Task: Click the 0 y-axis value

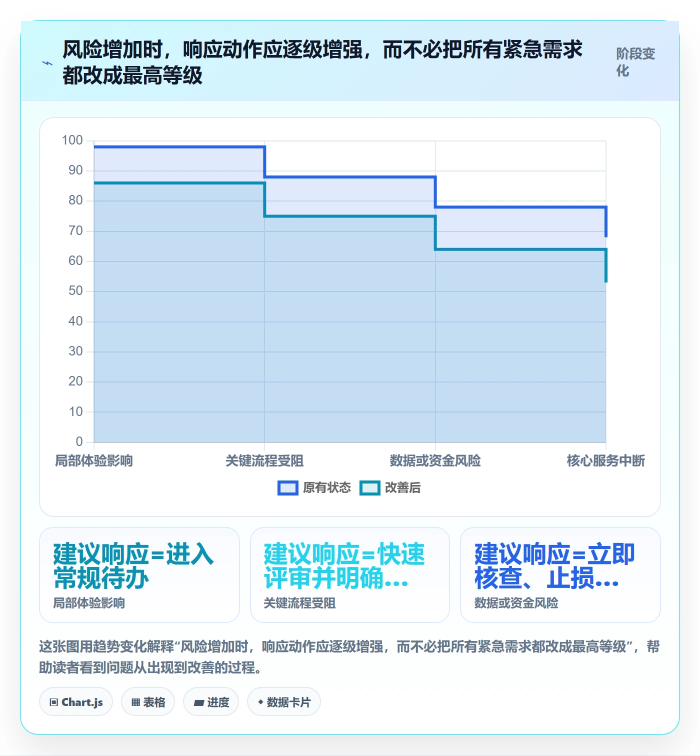Action: tap(79, 442)
